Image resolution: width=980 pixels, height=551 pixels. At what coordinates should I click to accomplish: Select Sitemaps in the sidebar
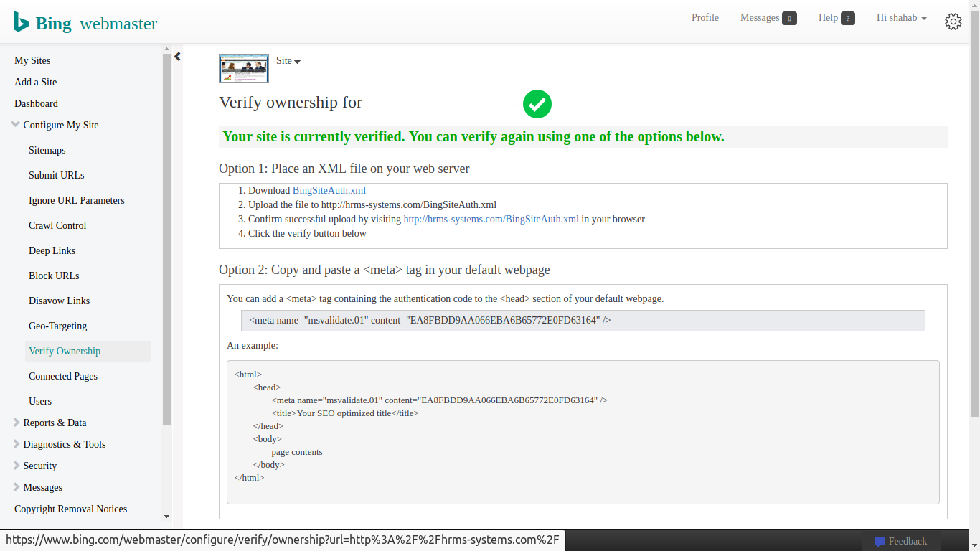coord(47,150)
